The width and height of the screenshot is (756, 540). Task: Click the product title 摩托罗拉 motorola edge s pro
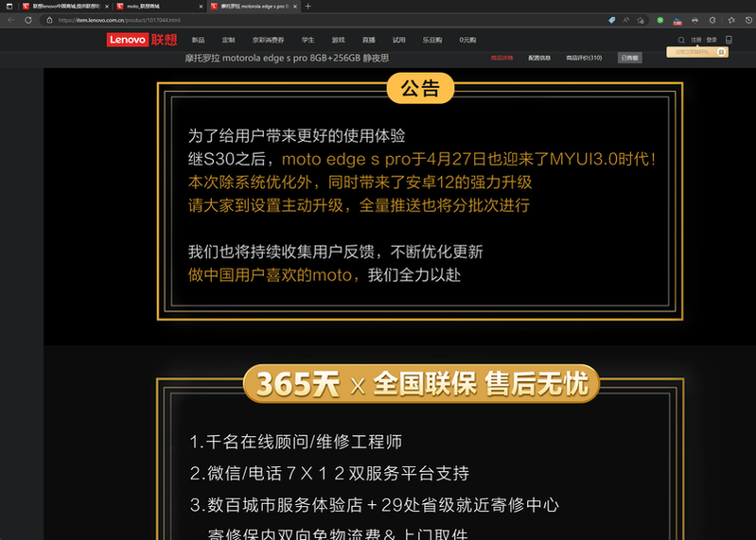pos(287,58)
